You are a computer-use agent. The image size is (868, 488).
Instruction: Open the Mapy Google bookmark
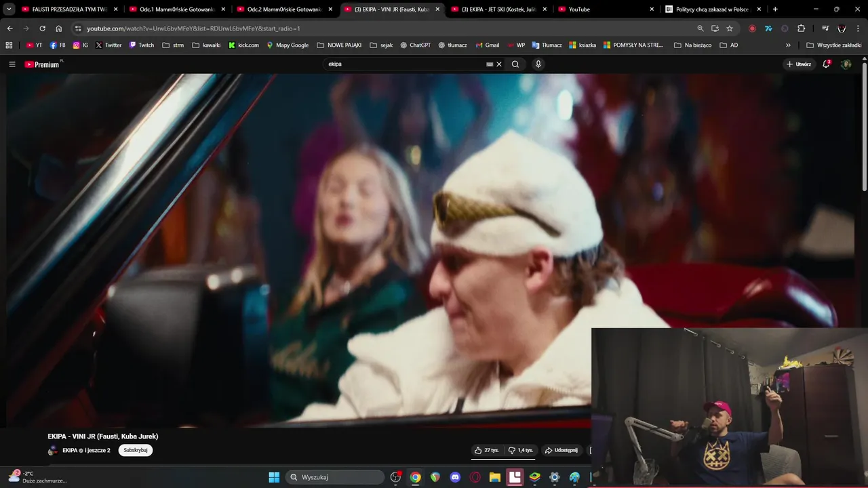click(288, 45)
